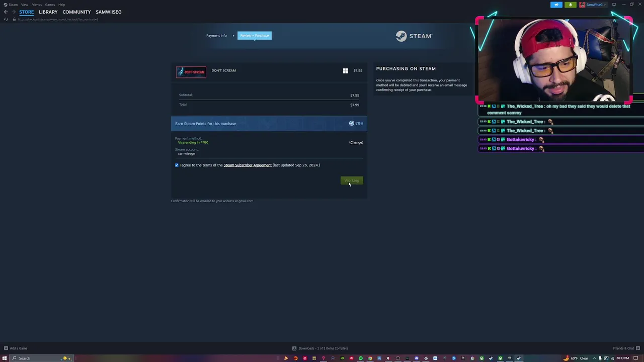
Task: Click Visa ending in payment text
Action: point(193,142)
